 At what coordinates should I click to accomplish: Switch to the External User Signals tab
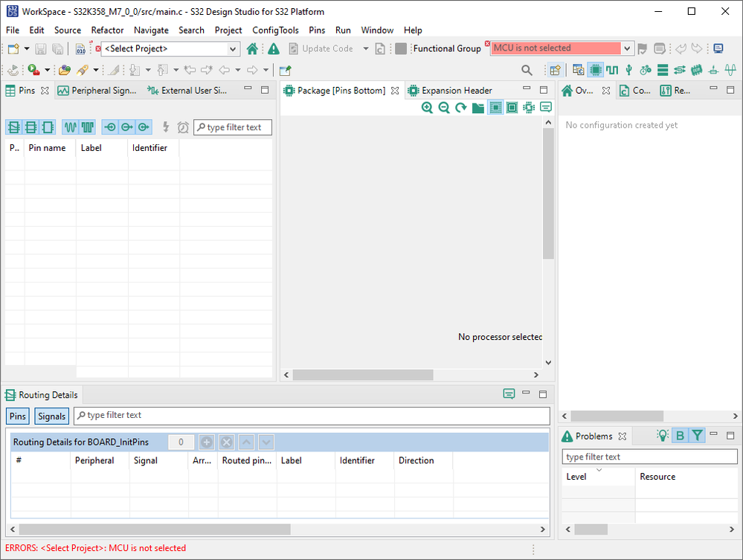click(x=187, y=91)
